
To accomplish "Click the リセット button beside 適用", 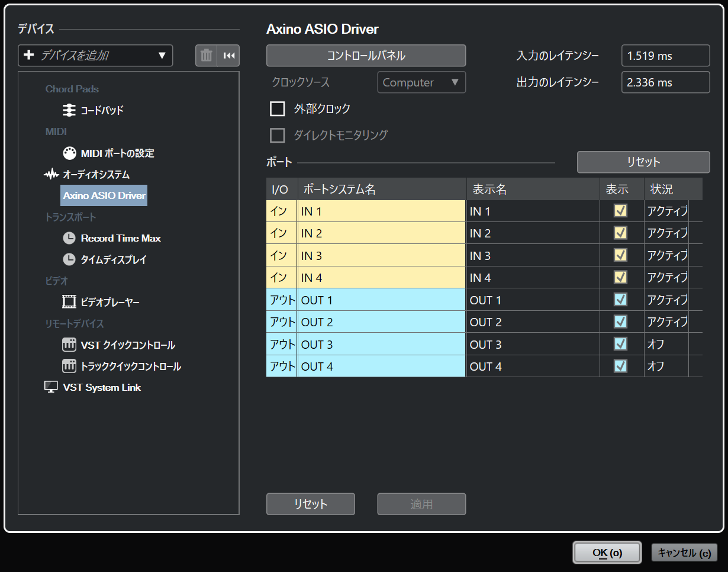I will (x=311, y=504).
